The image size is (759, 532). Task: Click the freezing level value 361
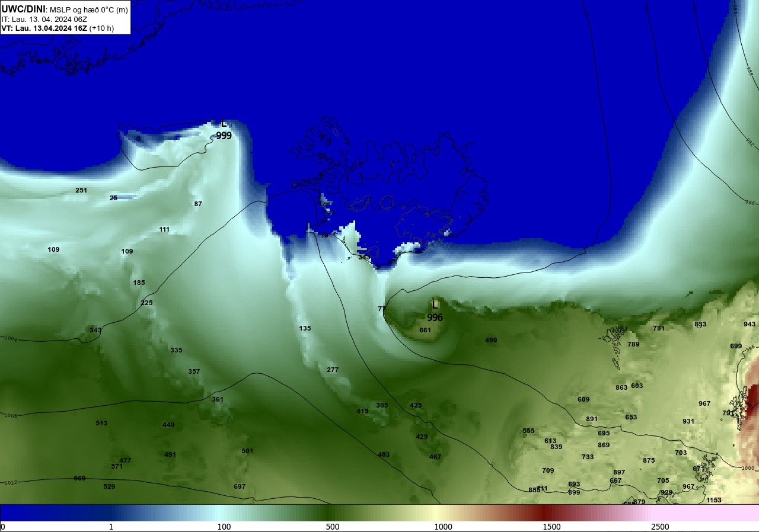pyautogui.click(x=218, y=399)
